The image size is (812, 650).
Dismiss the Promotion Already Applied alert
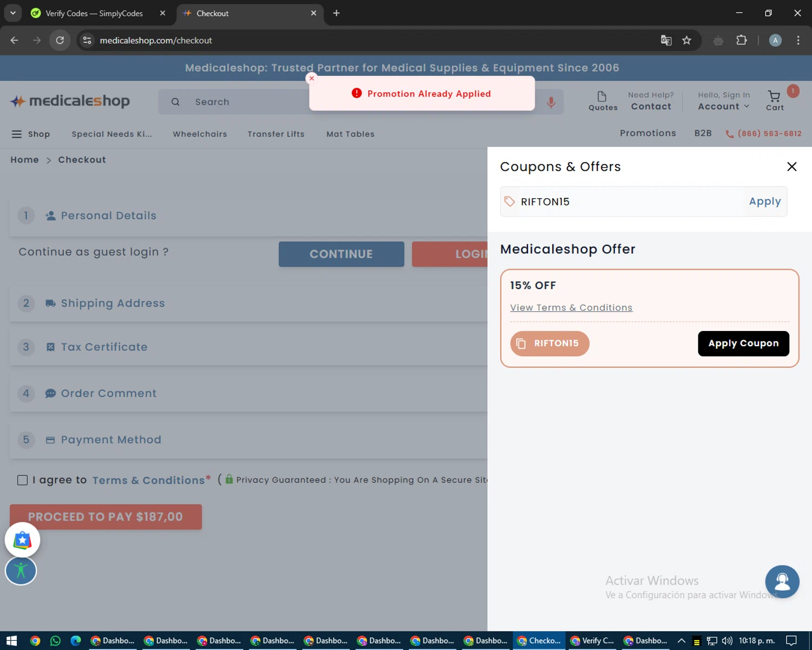click(x=311, y=79)
